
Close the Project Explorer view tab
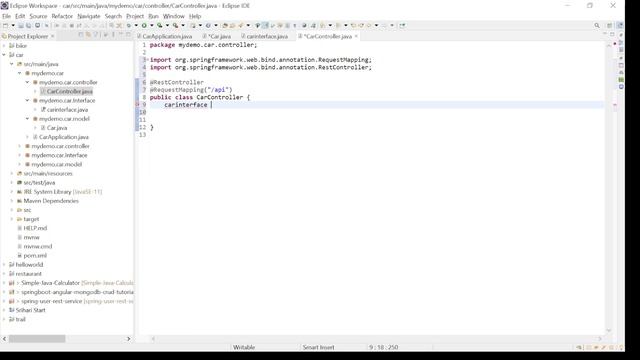point(52,36)
